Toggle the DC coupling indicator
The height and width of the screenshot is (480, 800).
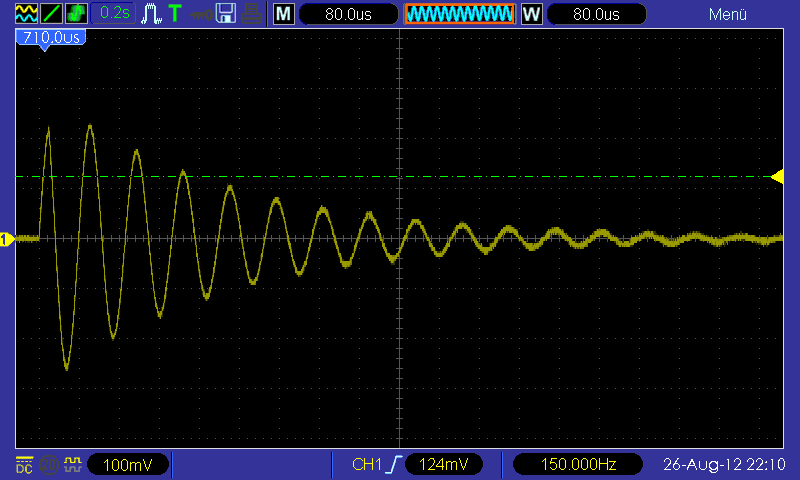(x=24, y=465)
